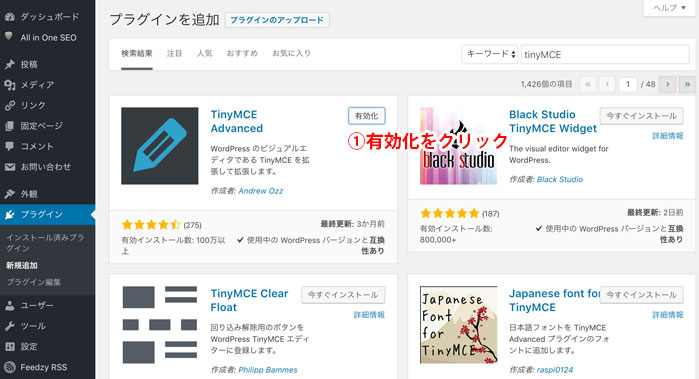The height and width of the screenshot is (379, 699).
Task: Open author link raspi0124
Action: click(555, 370)
